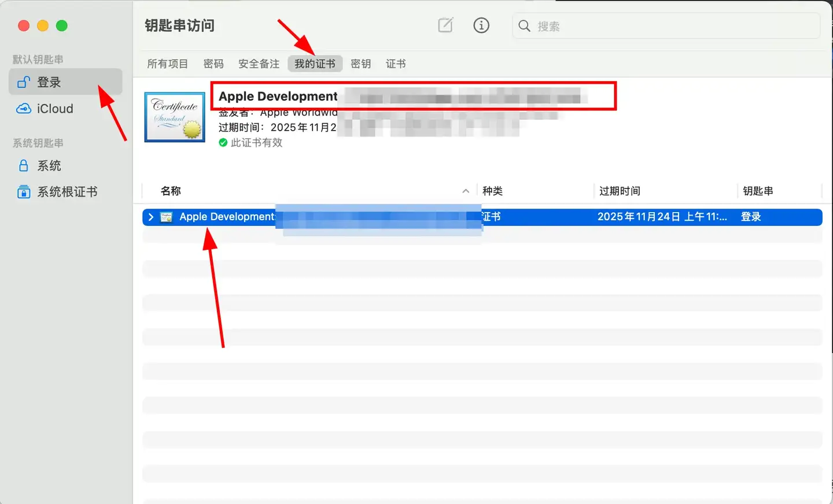Close the Keychain Access window
The width and height of the screenshot is (833, 504).
point(24,25)
